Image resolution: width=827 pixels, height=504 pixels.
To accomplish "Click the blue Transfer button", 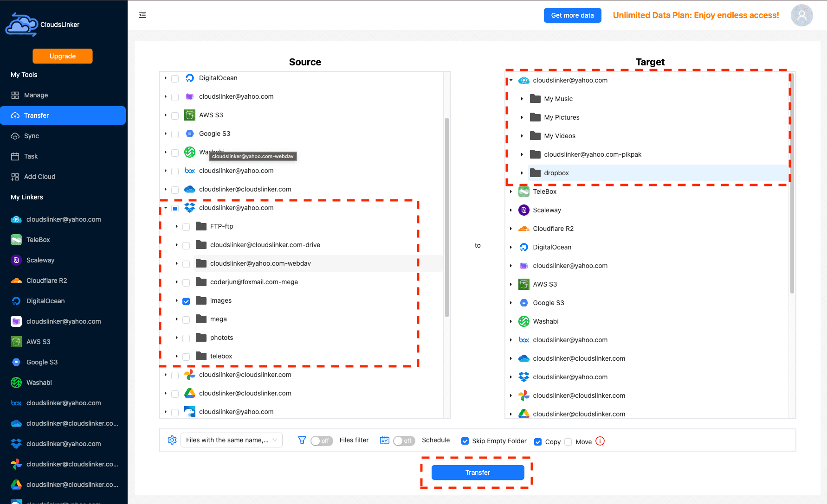I will click(478, 472).
